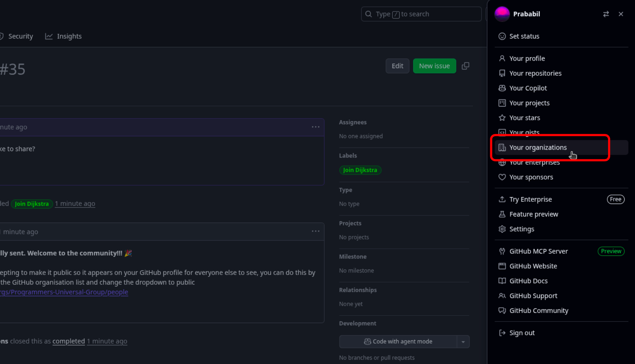This screenshot has width=635, height=364.
Task: Close the profile dropdown panel
Action: 621,14
